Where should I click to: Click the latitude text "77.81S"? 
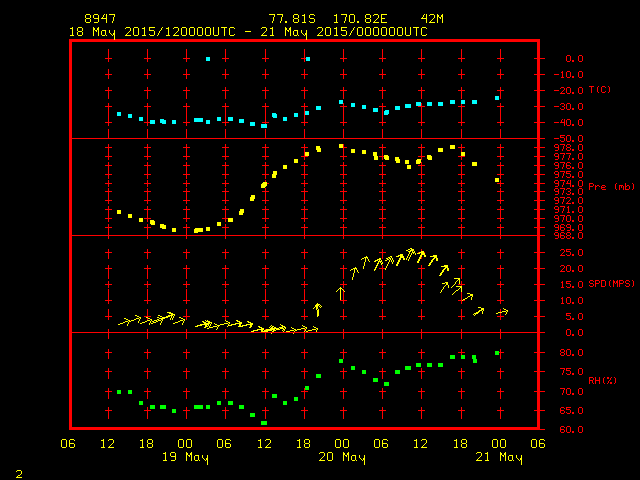point(292,19)
